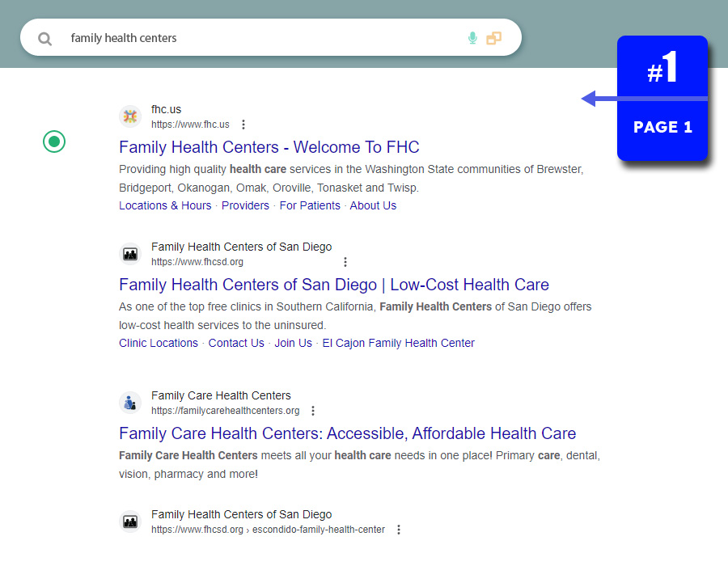Click the Family Care Health Centers favicon
Viewport: 728px width, 566px height.
pos(130,402)
